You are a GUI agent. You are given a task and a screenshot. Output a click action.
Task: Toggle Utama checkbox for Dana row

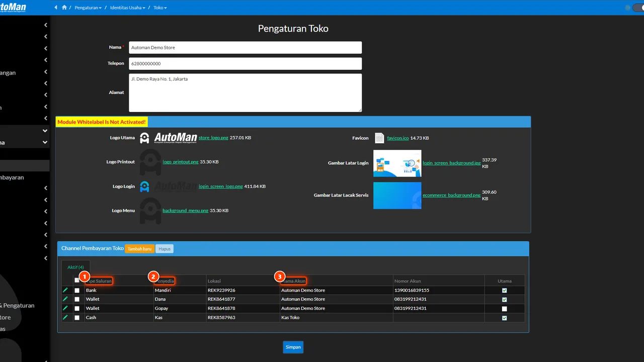[505, 300]
